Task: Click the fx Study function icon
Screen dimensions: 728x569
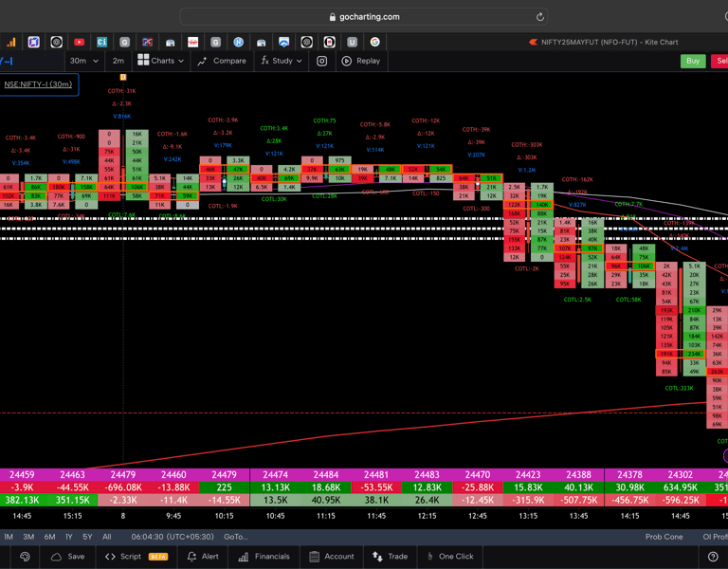Action: (x=264, y=61)
